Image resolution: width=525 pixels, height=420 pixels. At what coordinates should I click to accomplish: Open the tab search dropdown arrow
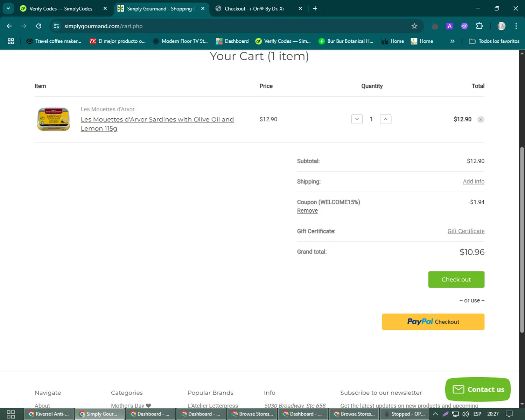click(8, 8)
